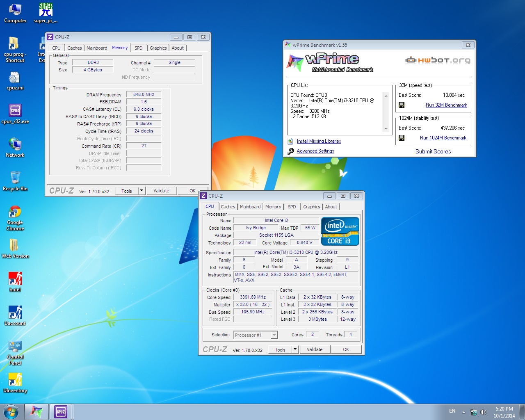Open Tools dropdown arrow in CPU tab CPU-Z window
Viewport: 525px width, 420px height.
coord(295,349)
